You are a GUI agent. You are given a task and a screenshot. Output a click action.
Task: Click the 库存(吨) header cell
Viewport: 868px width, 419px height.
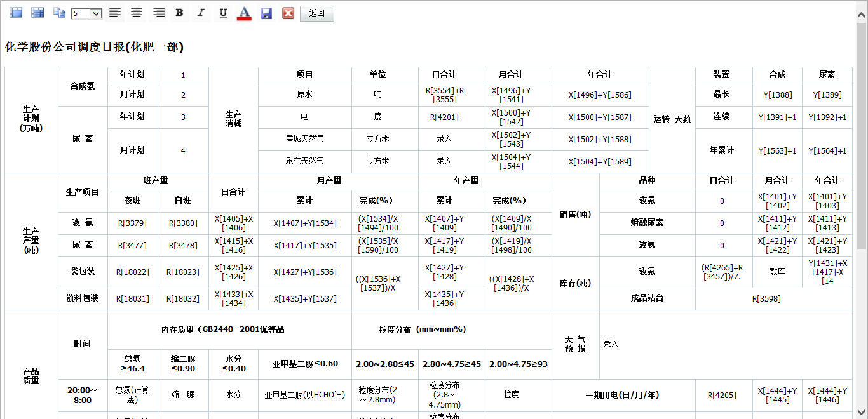click(576, 283)
